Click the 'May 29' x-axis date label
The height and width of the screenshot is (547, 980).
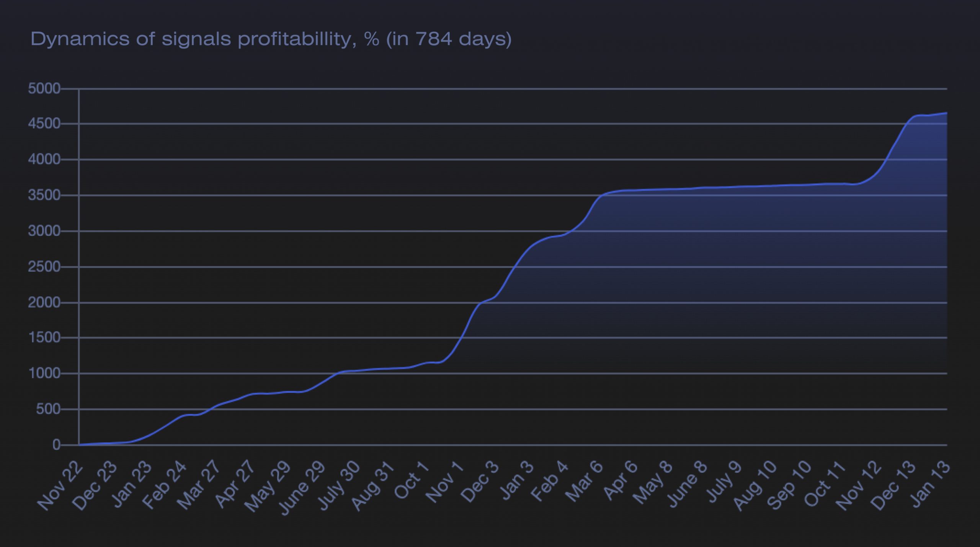(268, 486)
